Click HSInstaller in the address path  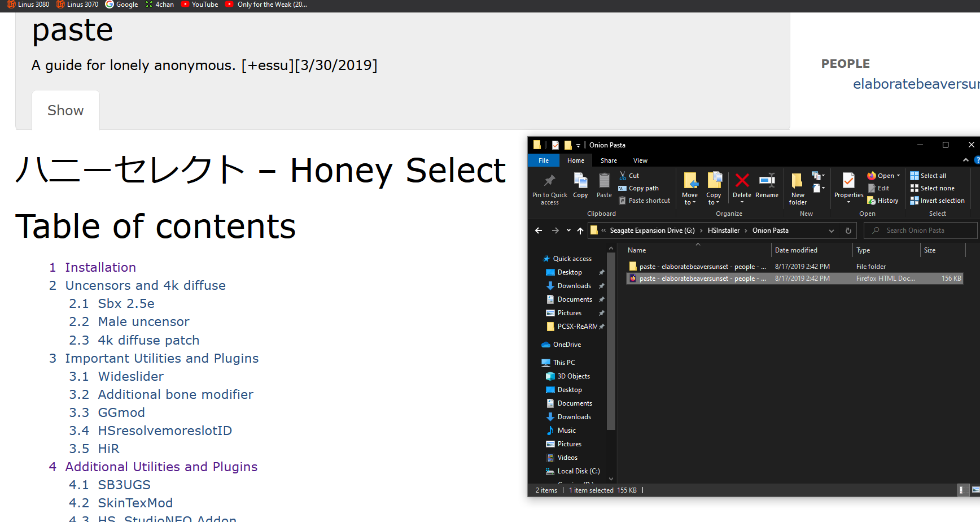[723, 230]
